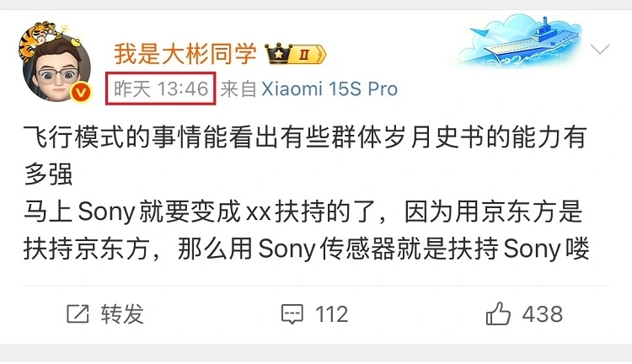
Task: Select the 转发 repost label
Action: [x=122, y=314]
